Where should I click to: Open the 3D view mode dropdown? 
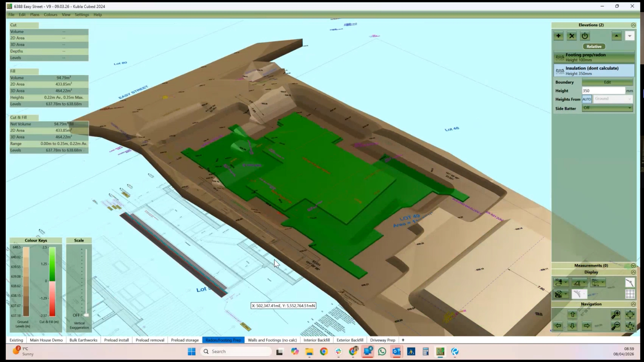[x=560, y=283]
